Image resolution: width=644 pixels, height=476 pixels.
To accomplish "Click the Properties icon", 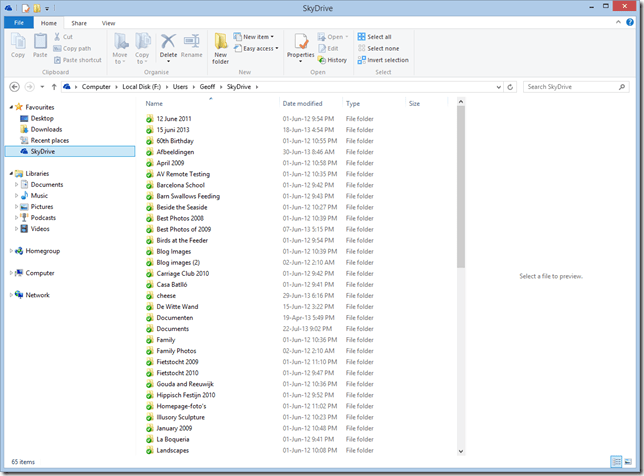I will click(301, 41).
